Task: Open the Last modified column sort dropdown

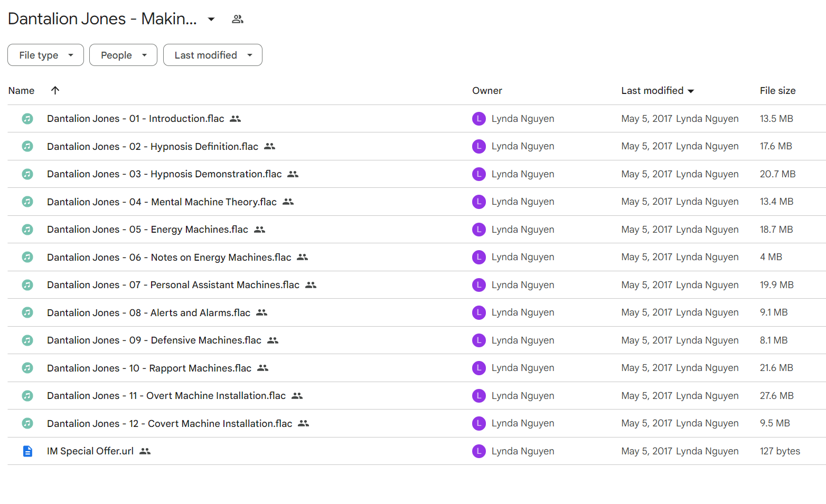Action: click(691, 91)
